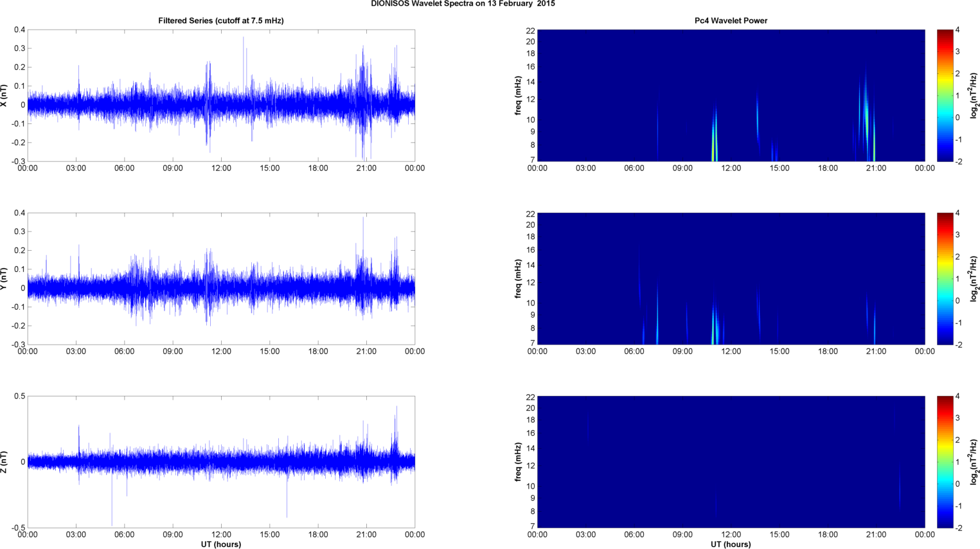980x549 pixels.
Task: Click the X-component filtered time series plot
Action: [x=221, y=95]
